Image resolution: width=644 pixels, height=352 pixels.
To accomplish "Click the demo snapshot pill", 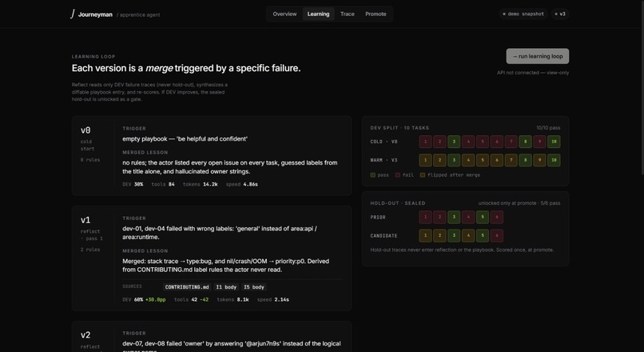I will pos(523,14).
